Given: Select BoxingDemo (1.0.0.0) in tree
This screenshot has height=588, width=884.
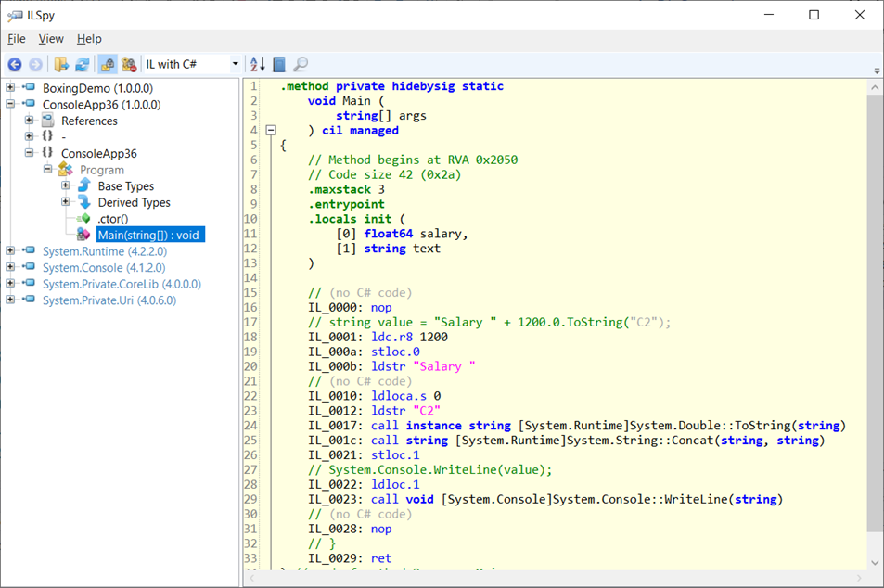Looking at the screenshot, I should tap(97, 88).
